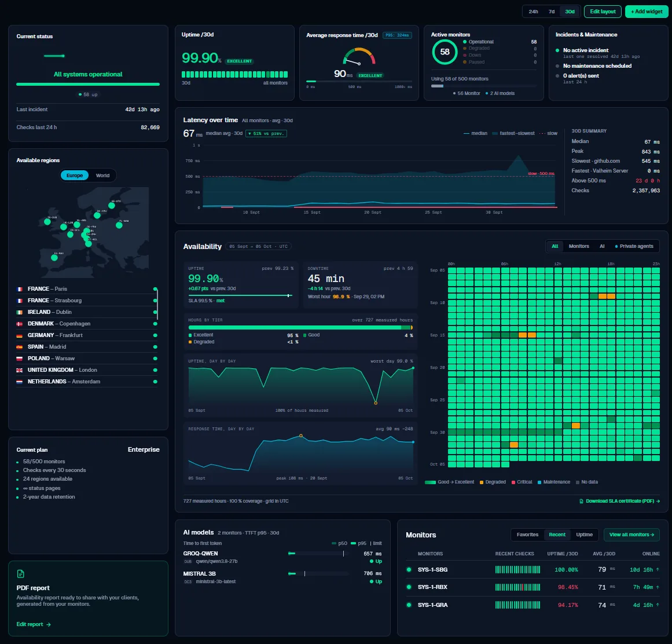Image resolution: width=672 pixels, height=644 pixels.
Task: Switch regions map to World
Action: click(x=102, y=175)
